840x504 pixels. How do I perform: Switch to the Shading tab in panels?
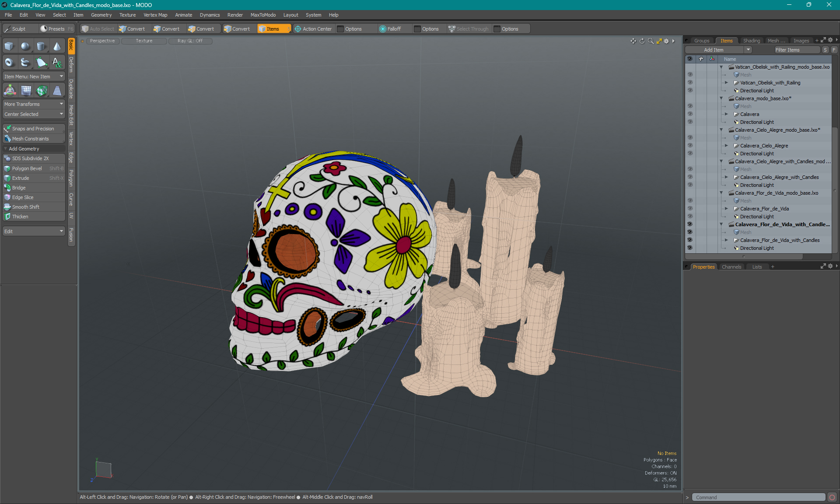[751, 40]
